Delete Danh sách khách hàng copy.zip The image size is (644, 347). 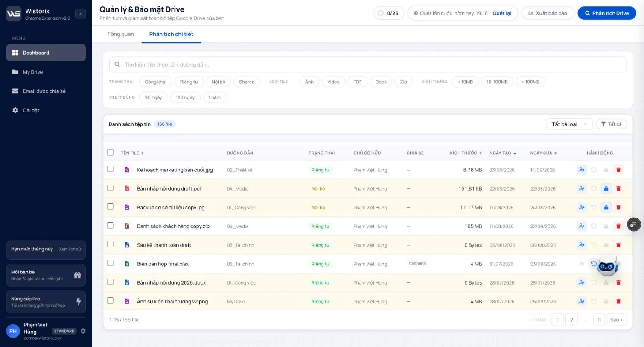[618, 226]
